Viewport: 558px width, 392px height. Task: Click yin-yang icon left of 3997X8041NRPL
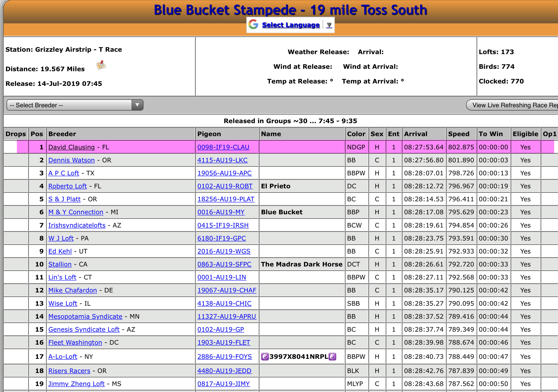click(265, 356)
